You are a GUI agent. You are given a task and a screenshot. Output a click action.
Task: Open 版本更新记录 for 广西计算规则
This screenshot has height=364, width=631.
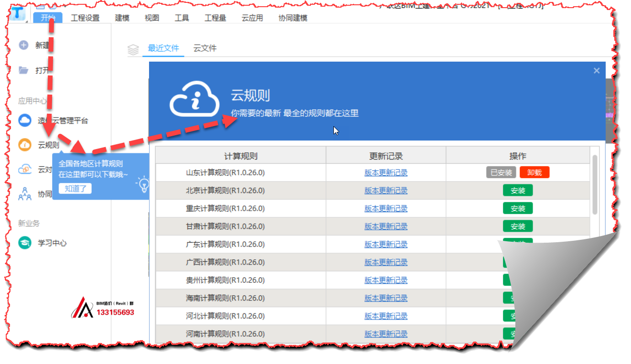pos(386,262)
